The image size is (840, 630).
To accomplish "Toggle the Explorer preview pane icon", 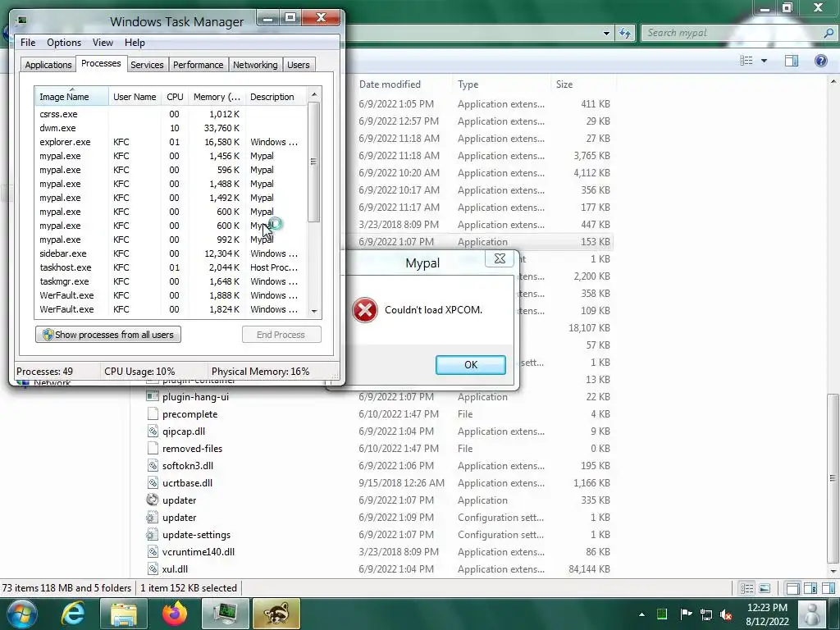I will pos(792,61).
